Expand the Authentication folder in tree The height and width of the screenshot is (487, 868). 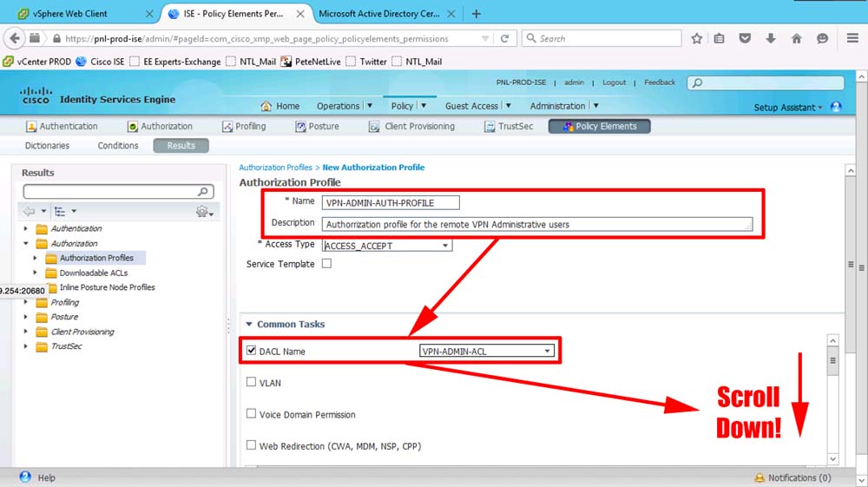tap(25, 228)
